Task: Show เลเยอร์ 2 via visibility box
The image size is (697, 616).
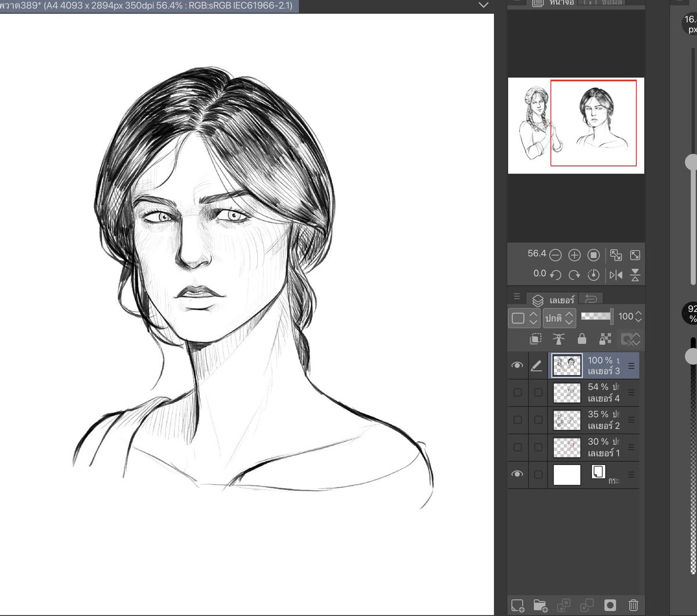Action: pos(518,420)
